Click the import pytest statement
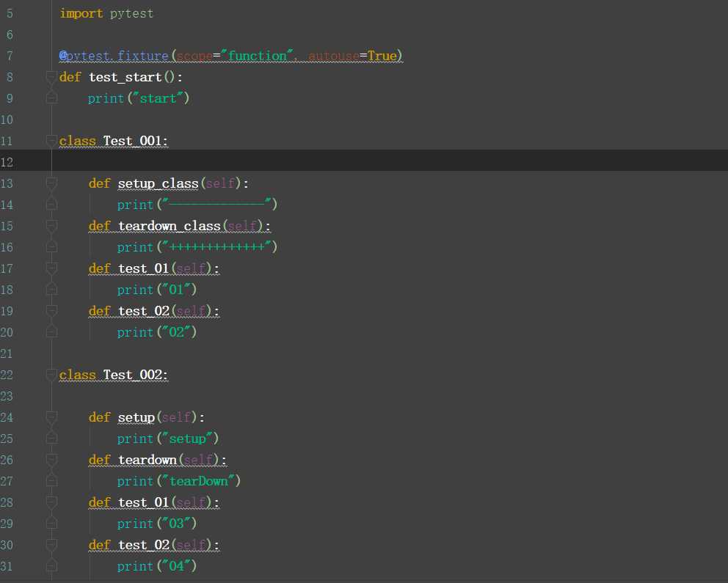728x583 pixels. point(106,13)
